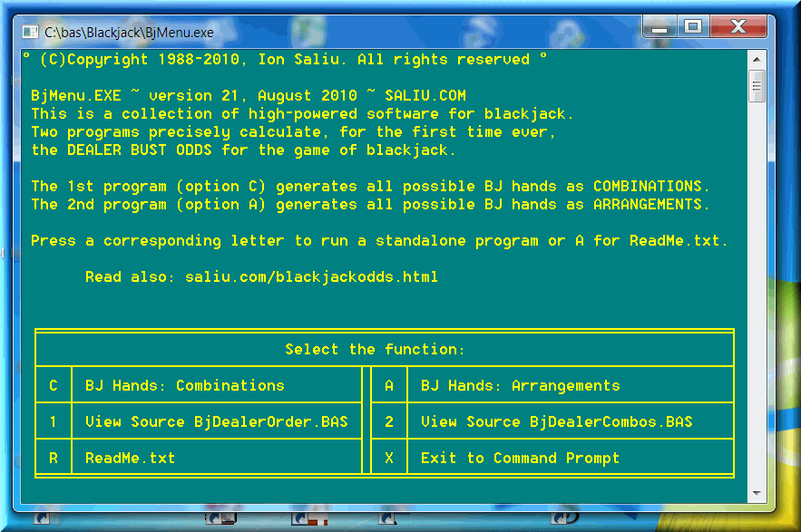The width and height of the screenshot is (801, 532).
Task: Click the word ARRANGEMENTS in description
Action: click(x=647, y=205)
